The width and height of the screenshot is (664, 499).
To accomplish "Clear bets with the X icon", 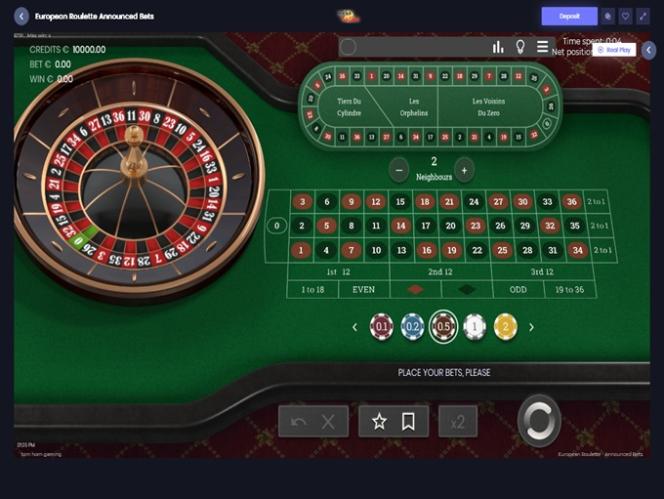I will coord(328,422).
